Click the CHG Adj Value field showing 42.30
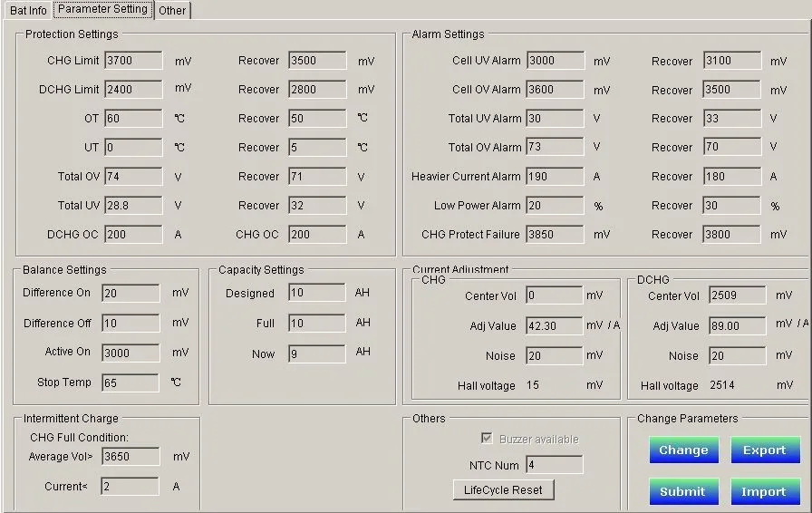This screenshot has height=513, width=812. (554, 325)
